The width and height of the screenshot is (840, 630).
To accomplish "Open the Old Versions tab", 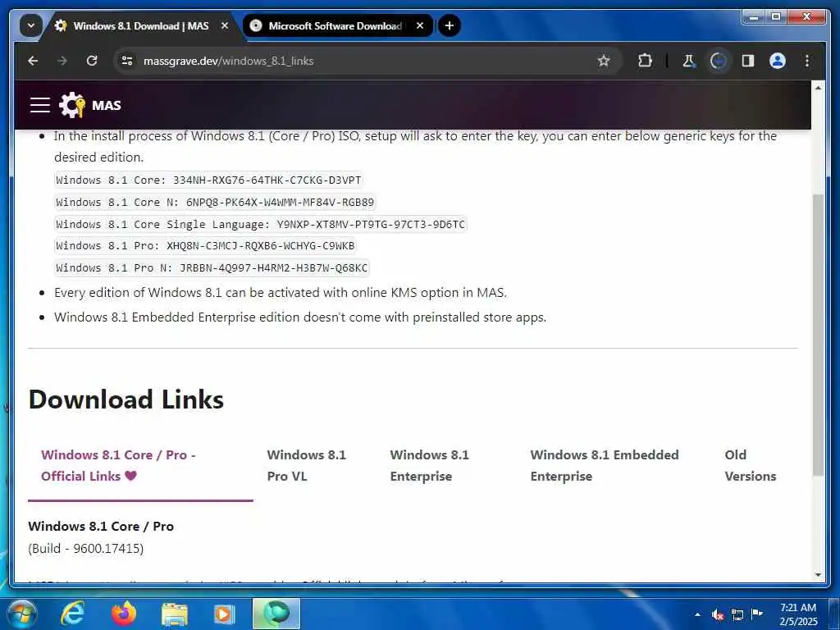I will tap(750, 466).
